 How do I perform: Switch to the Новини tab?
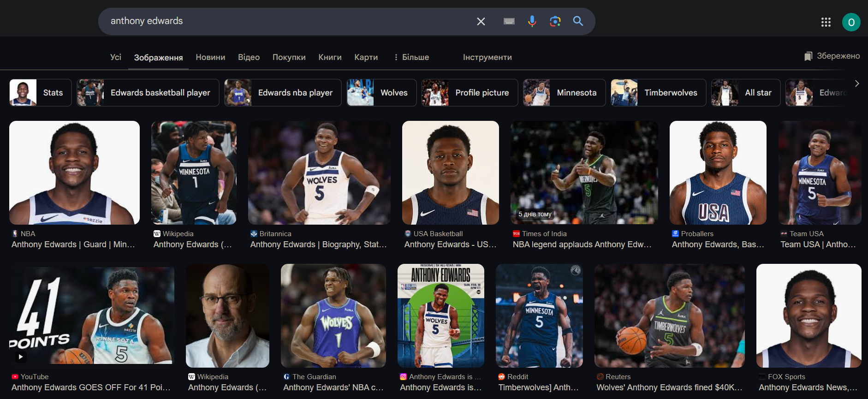(x=210, y=57)
